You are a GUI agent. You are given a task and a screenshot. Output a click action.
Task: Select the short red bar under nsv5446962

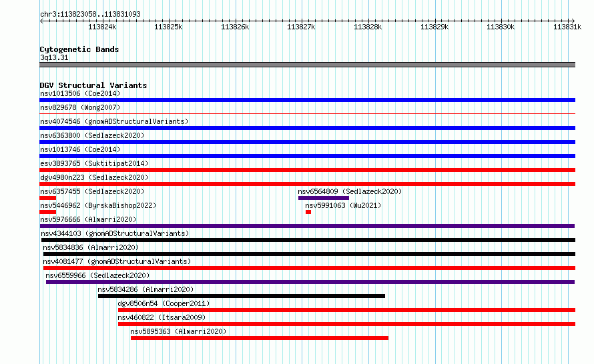click(48, 212)
